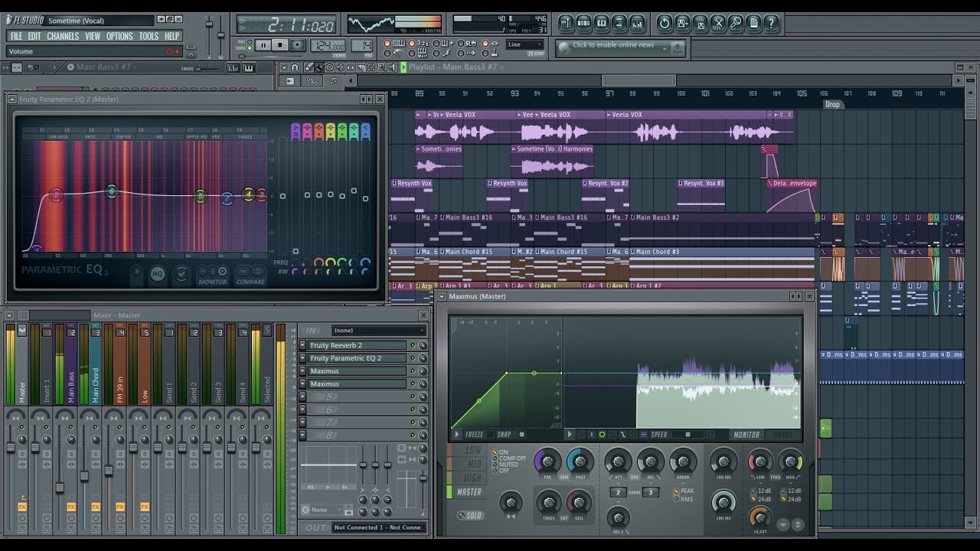Open the mixer shortcut icon
The width and height of the screenshot is (980, 551).
636,23
